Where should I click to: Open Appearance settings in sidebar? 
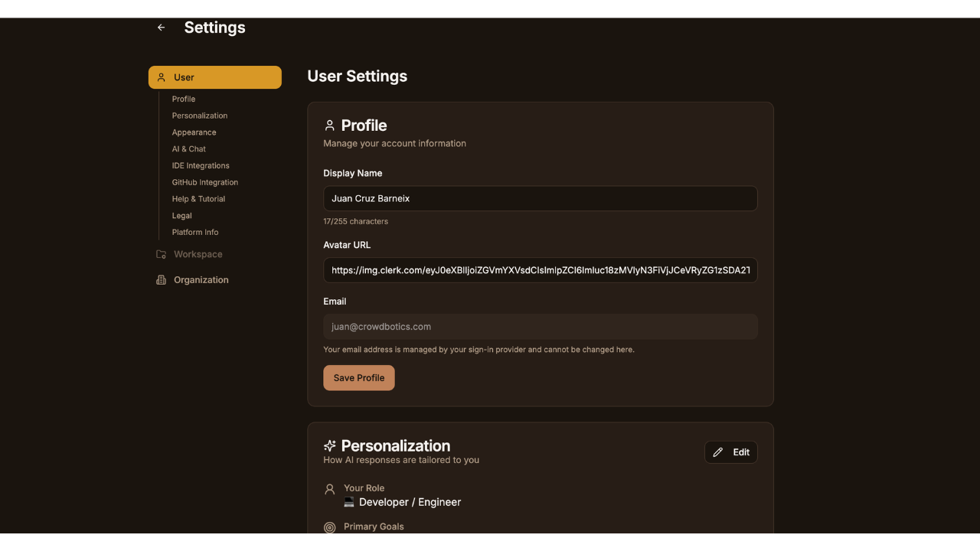194,132
